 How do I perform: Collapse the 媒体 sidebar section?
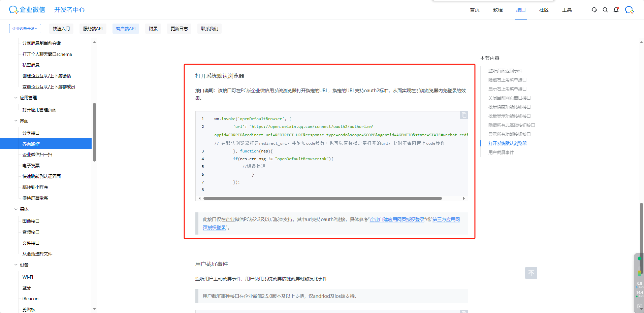(x=15, y=209)
